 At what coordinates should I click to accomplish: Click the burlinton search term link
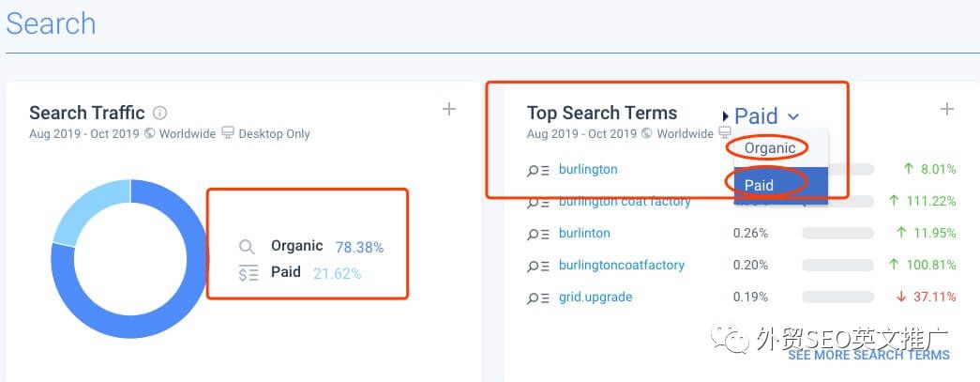(584, 234)
